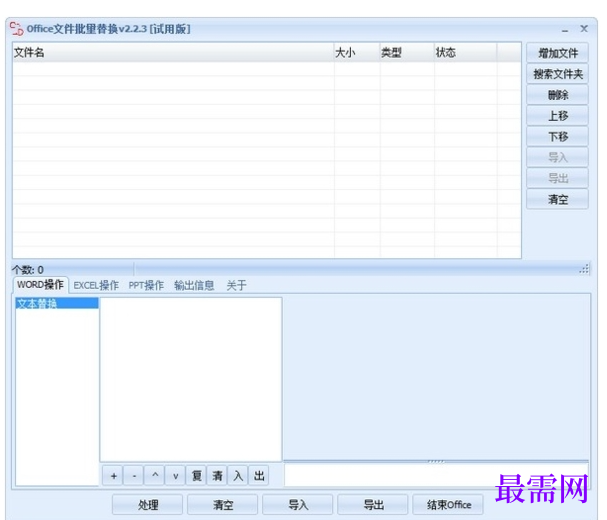Viewport: 607px width, 520px height.
Task: Move rule down with v button
Action: pos(176,475)
